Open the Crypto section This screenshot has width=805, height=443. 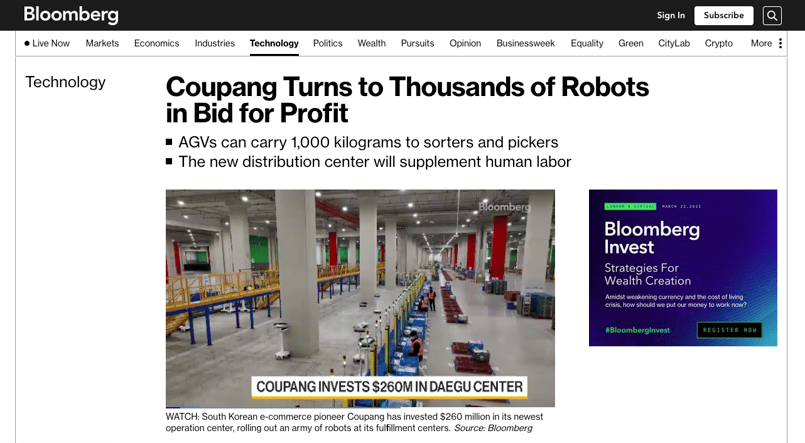(719, 43)
